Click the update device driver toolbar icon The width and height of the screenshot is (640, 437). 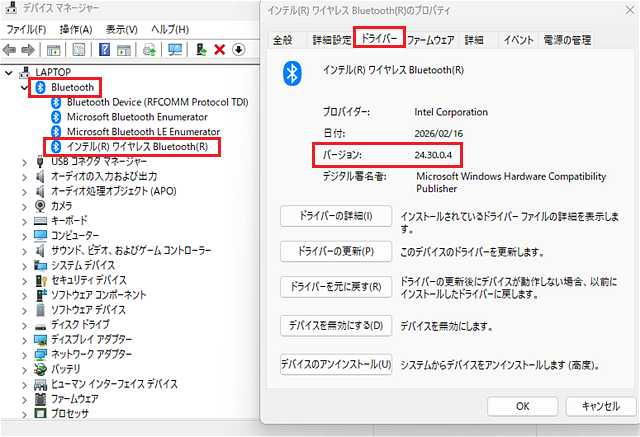201,50
